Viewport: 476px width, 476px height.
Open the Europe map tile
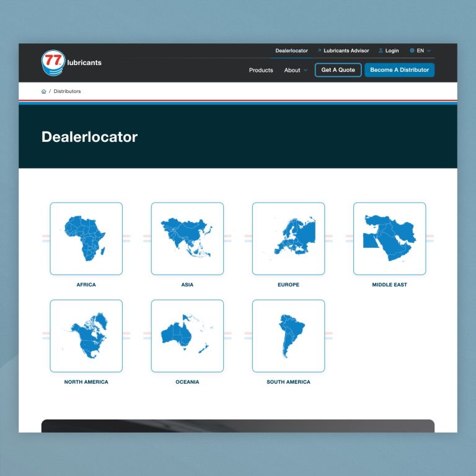pyautogui.click(x=288, y=239)
